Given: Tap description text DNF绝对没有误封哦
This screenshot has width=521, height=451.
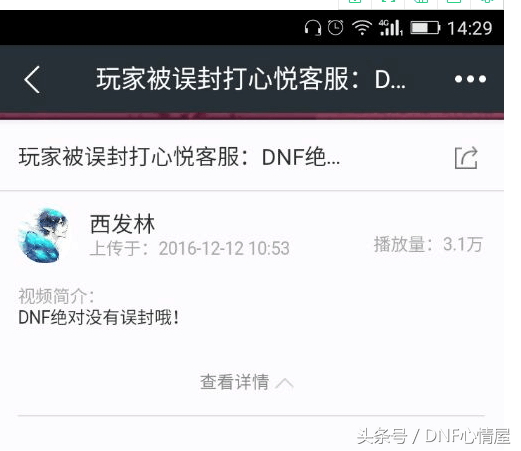Looking at the screenshot, I should pos(99,317).
